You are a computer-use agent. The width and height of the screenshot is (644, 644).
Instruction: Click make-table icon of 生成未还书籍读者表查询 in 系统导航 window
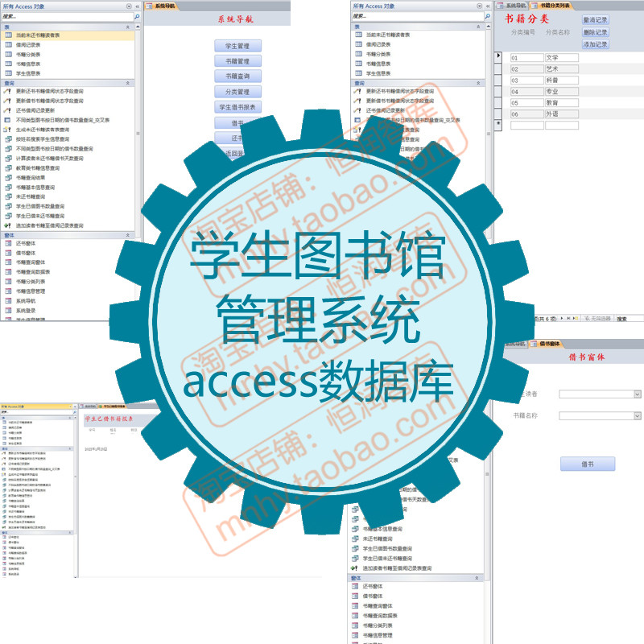tap(7, 130)
